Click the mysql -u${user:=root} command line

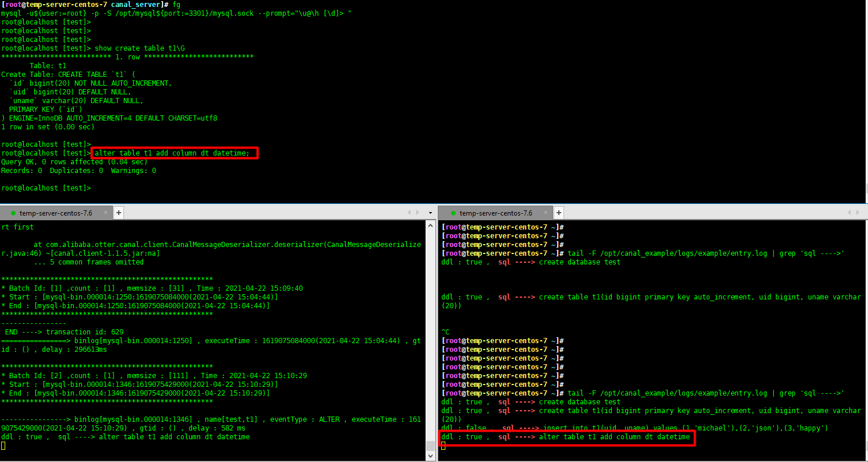176,13
